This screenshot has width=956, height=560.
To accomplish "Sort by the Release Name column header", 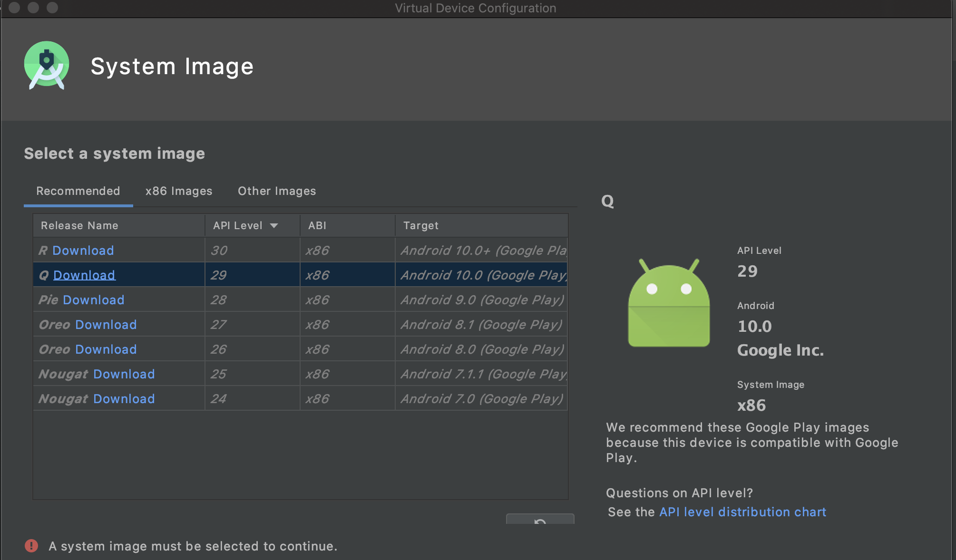I will coord(79,225).
